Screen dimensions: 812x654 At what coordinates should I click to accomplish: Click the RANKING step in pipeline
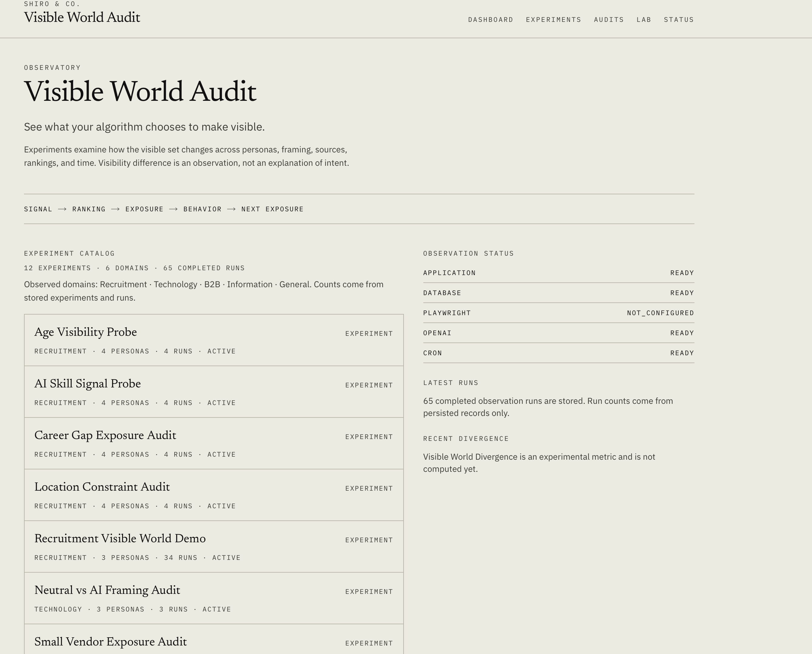[x=89, y=209]
